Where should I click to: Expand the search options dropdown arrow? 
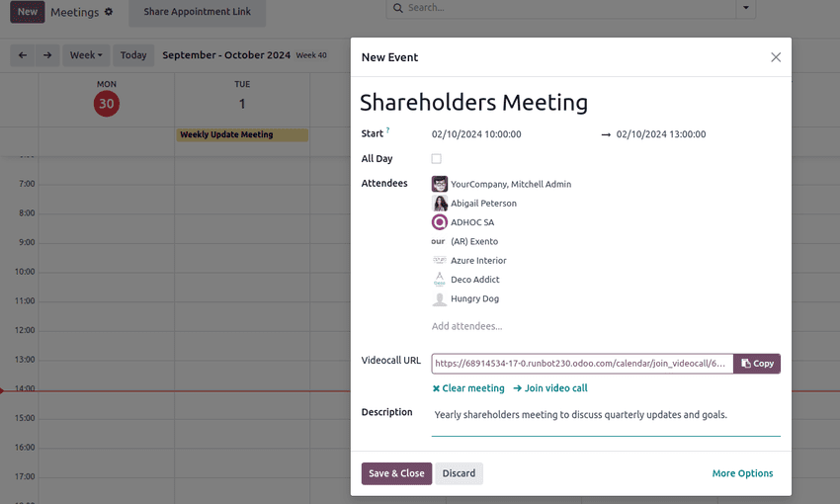pyautogui.click(x=745, y=8)
